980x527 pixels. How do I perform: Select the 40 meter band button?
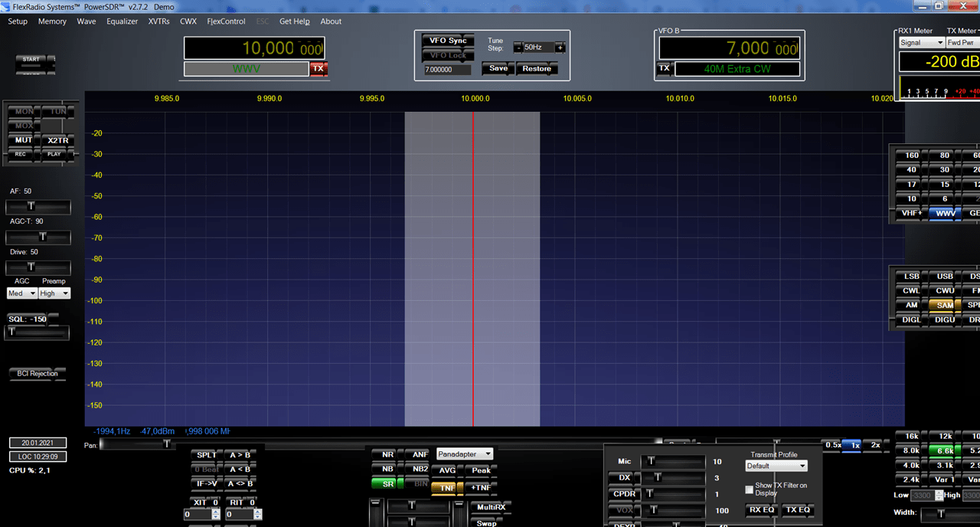tap(912, 170)
